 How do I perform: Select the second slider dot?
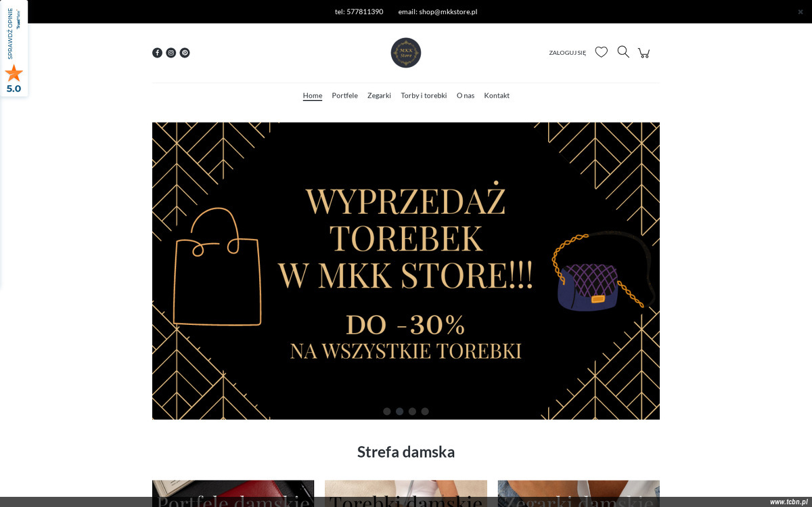[x=400, y=412]
